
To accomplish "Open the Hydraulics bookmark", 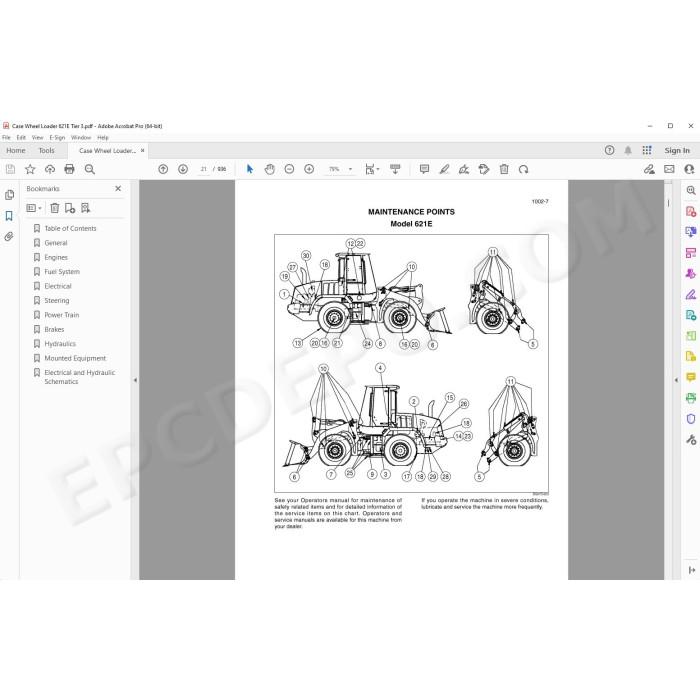I will pos(60,343).
